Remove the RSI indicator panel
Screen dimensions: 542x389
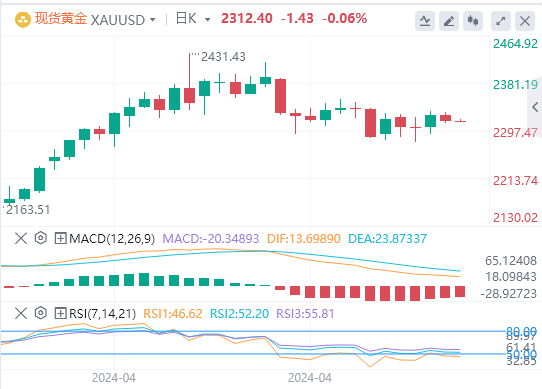click(21, 314)
